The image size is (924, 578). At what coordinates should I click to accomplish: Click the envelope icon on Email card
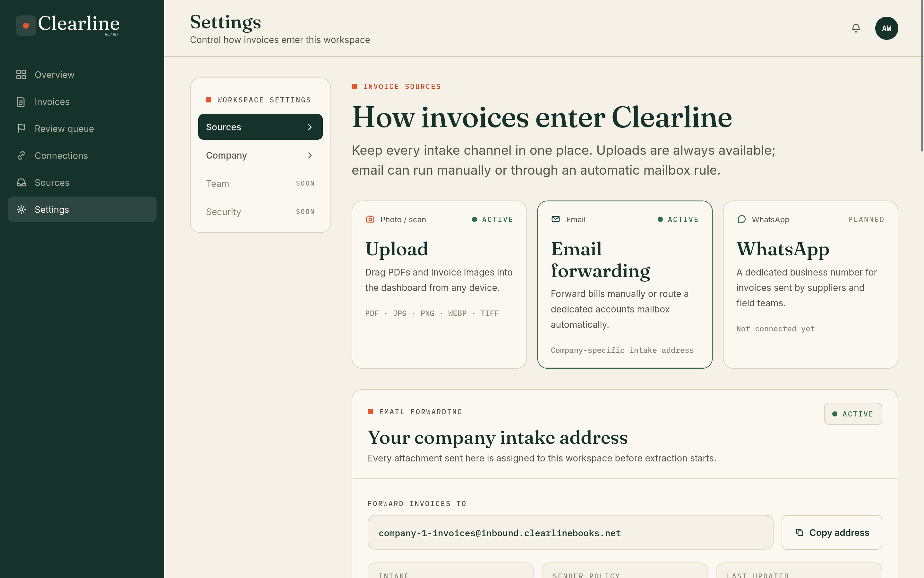click(556, 219)
